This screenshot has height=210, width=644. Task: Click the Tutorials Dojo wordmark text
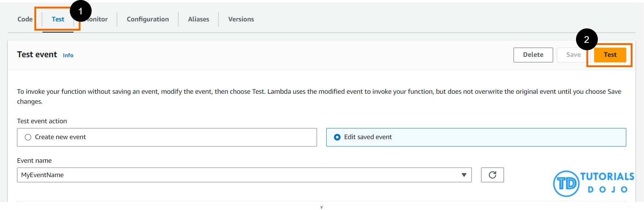(x=607, y=182)
